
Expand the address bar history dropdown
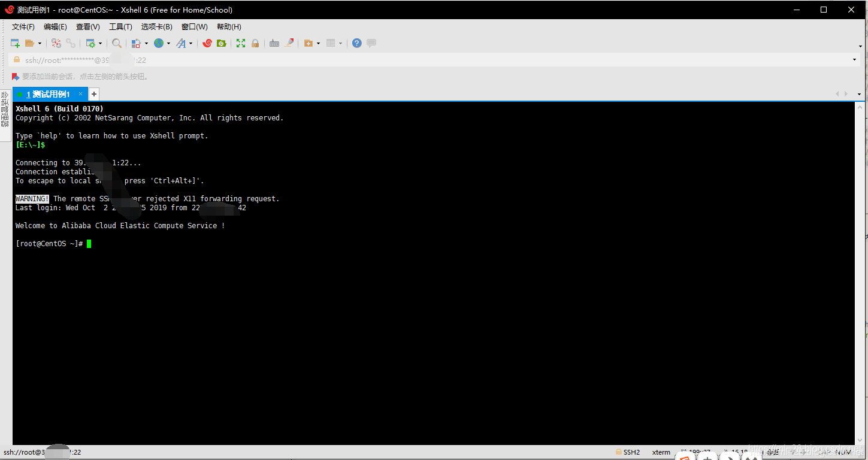[x=854, y=60]
